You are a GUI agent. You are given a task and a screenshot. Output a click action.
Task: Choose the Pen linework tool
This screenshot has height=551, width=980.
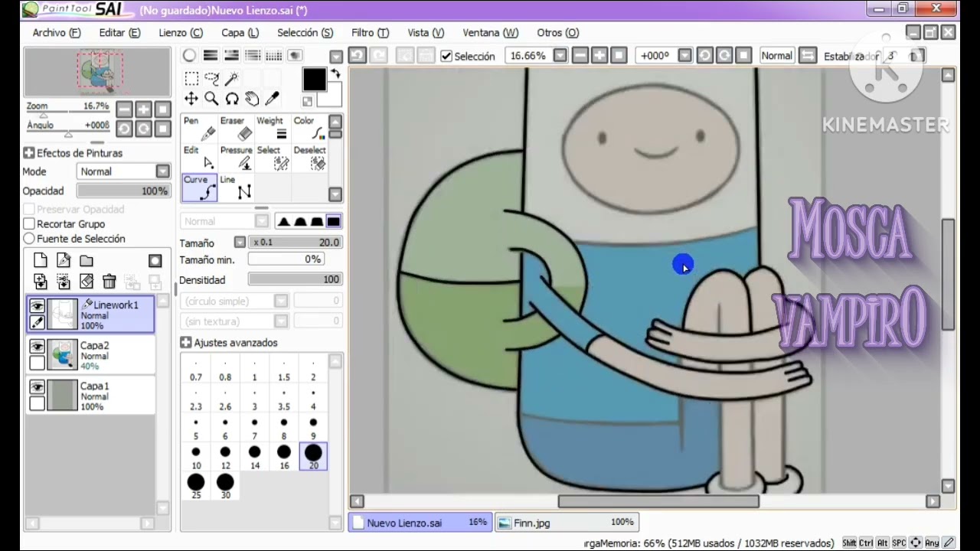coord(199,129)
